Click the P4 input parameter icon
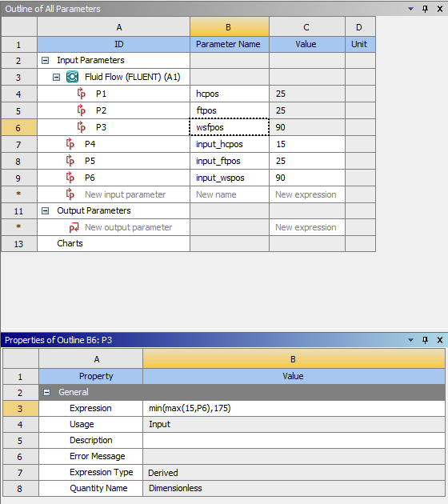This screenshot has width=448, height=504. tap(70, 144)
